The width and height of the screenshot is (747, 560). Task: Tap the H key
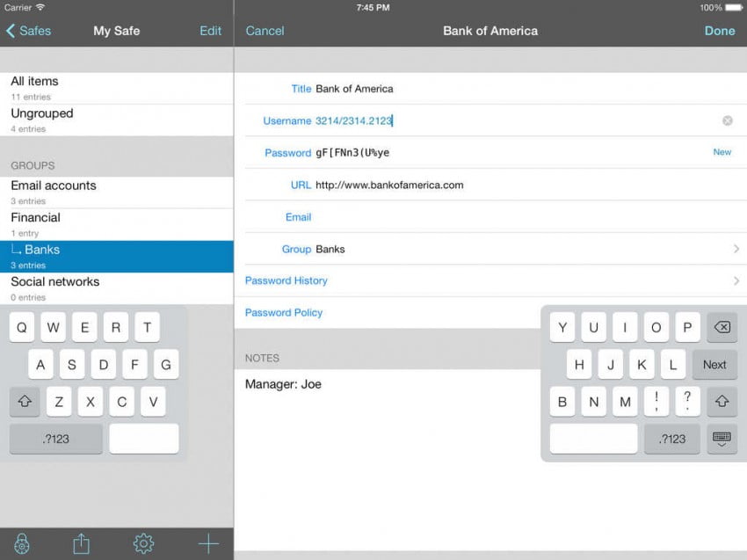pyautogui.click(x=579, y=365)
